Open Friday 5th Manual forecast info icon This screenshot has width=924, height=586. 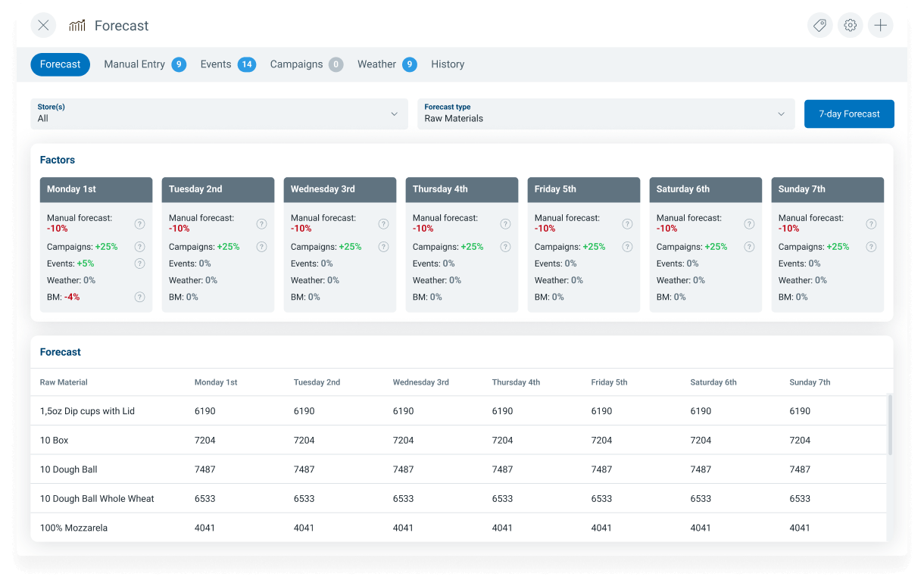627,224
